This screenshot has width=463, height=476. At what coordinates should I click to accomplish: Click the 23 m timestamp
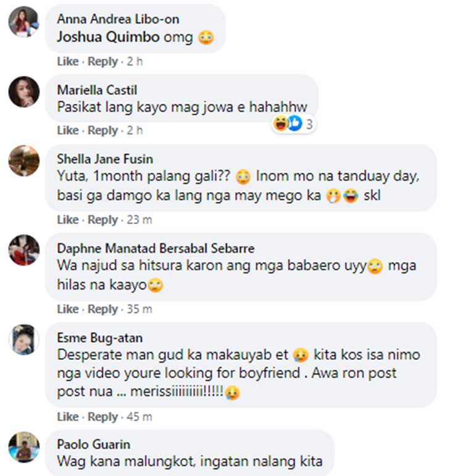click(x=140, y=220)
